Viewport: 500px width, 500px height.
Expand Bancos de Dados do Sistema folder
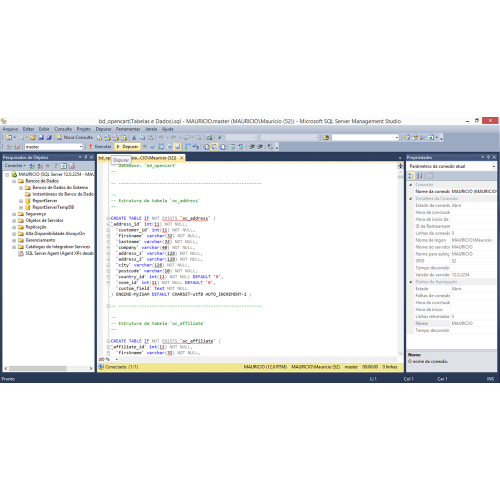(x=21, y=188)
